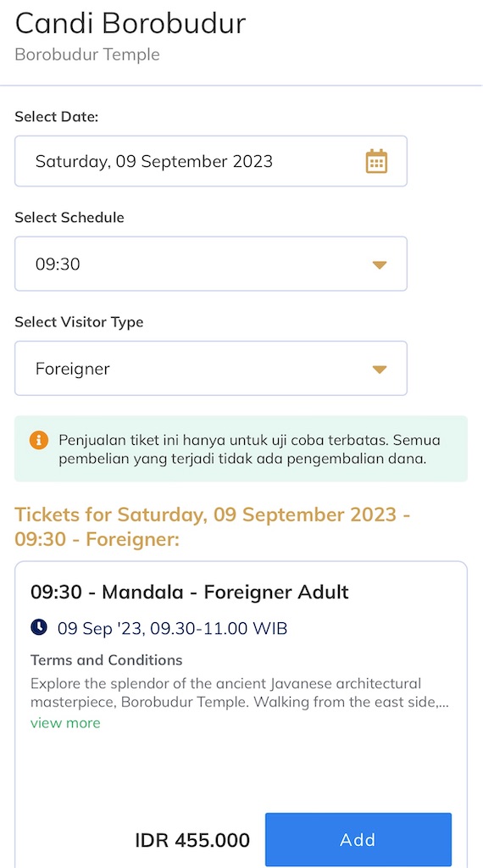
Task: Click the 09 Sep '23, 09.30-11.00 WIB time text
Action: [x=173, y=628]
